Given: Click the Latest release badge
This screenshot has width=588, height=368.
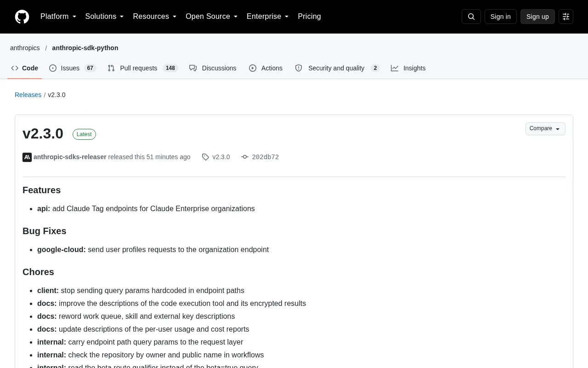Looking at the screenshot, I should coord(84,134).
